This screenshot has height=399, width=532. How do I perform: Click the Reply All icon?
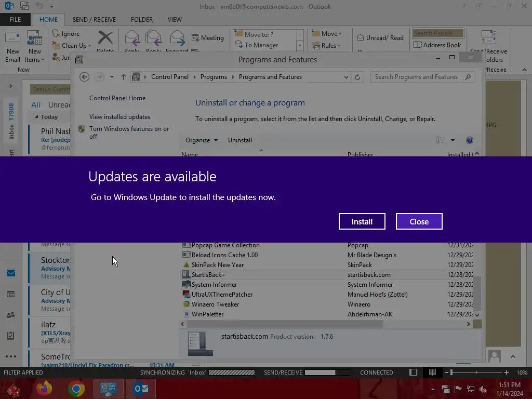click(153, 37)
